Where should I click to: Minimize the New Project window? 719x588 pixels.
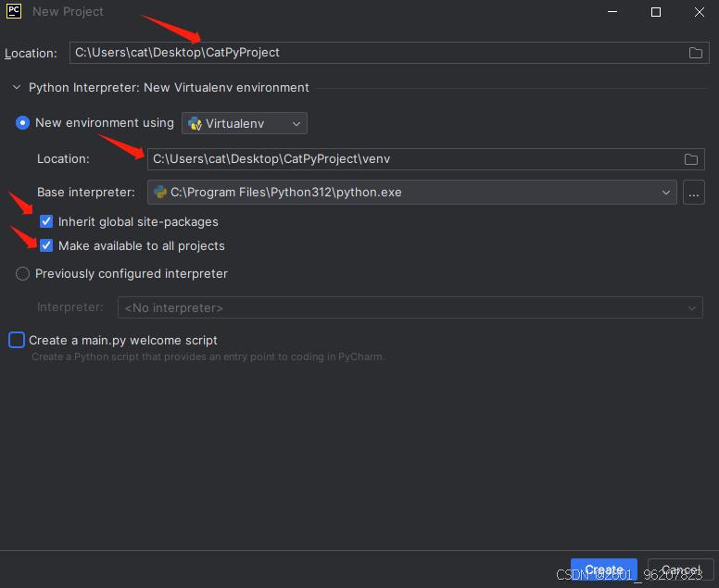(x=612, y=11)
